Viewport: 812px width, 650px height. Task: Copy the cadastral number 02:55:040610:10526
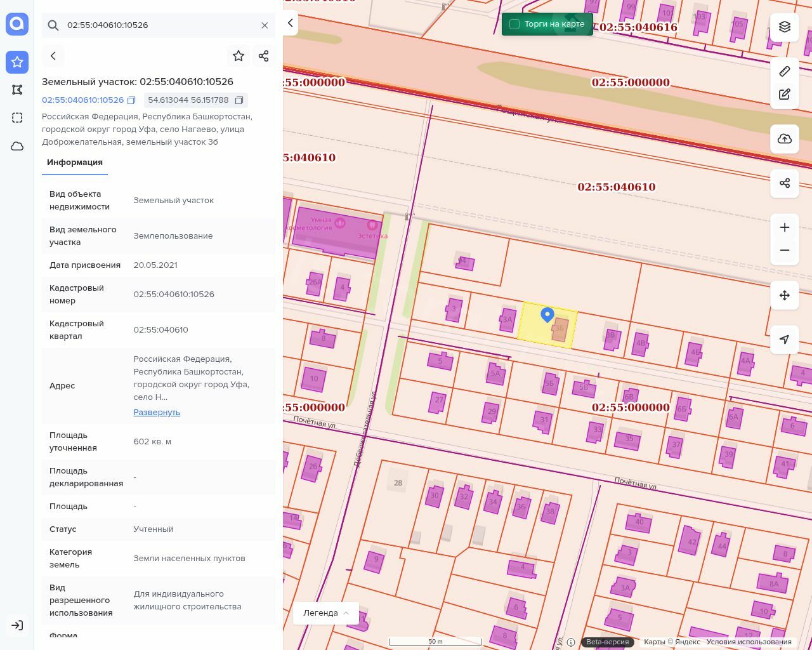(x=131, y=100)
